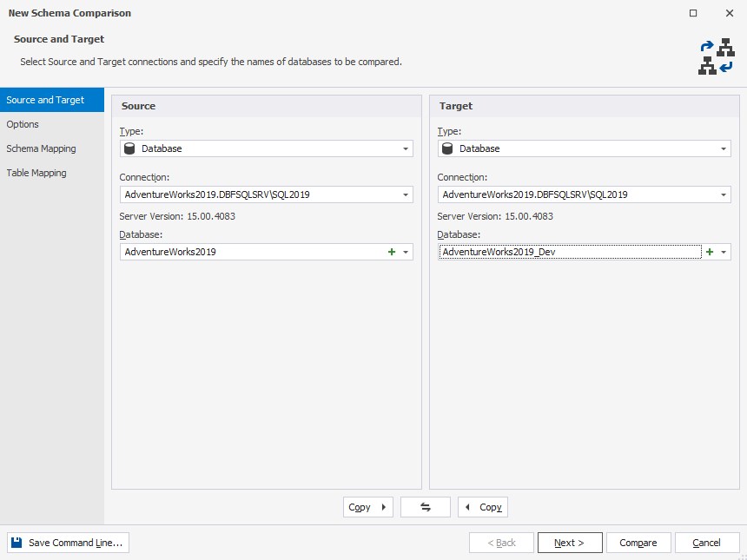The height and width of the screenshot is (560, 747).
Task: Open the Target Connection dropdown arrow
Action: [724, 194]
